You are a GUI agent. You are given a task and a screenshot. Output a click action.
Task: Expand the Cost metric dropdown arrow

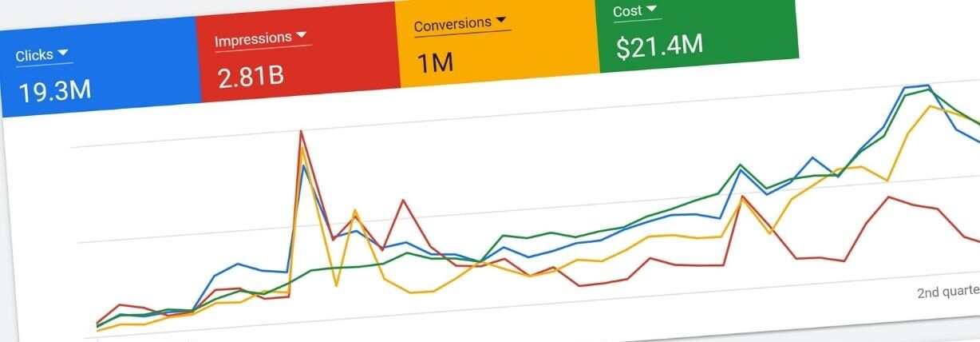(x=652, y=10)
